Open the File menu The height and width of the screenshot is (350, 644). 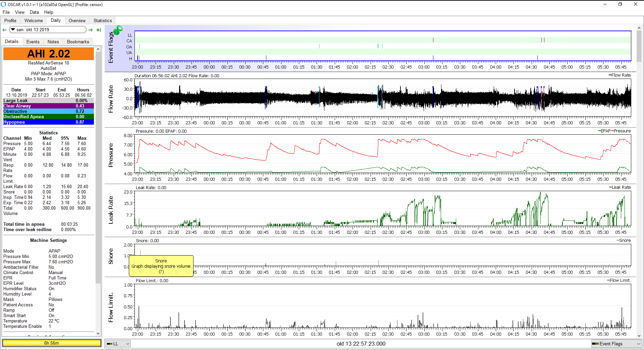(x=6, y=12)
